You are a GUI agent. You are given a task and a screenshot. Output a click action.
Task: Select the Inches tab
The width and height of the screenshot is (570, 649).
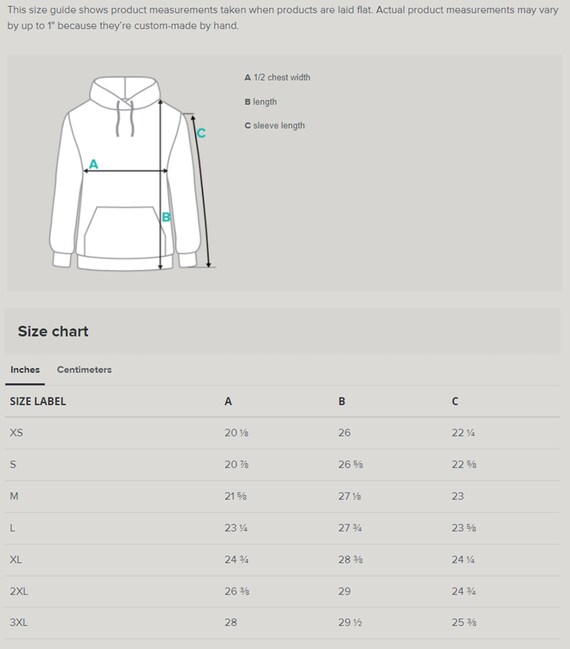[25, 370]
